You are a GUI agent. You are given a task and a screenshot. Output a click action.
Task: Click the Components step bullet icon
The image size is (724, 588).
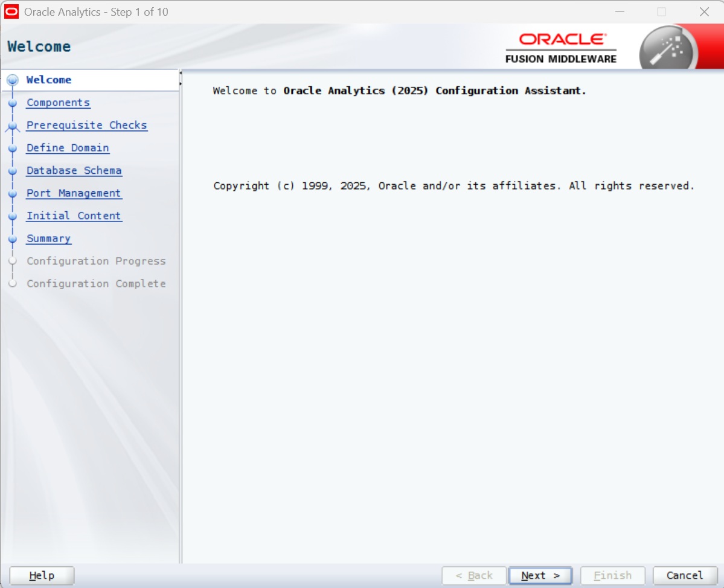pos(13,103)
